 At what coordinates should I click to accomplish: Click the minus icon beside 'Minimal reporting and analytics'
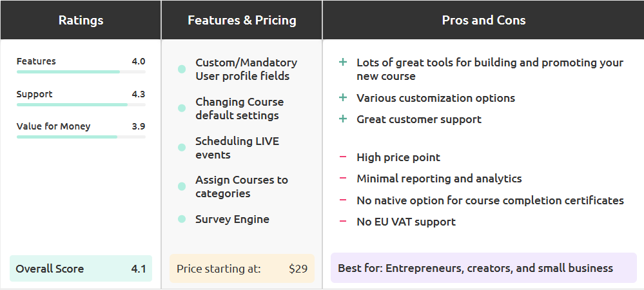pyautogui.click(x=343, y=179)
